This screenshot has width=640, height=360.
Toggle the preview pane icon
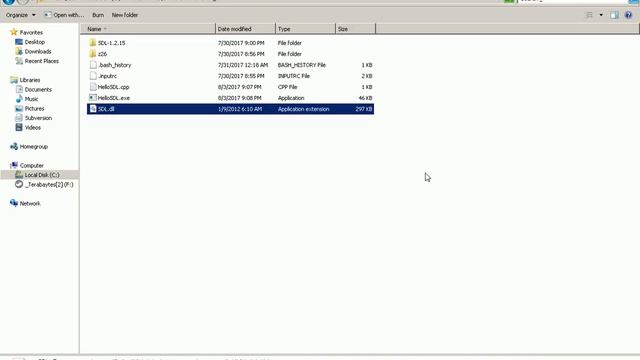[x=614, y=15]
